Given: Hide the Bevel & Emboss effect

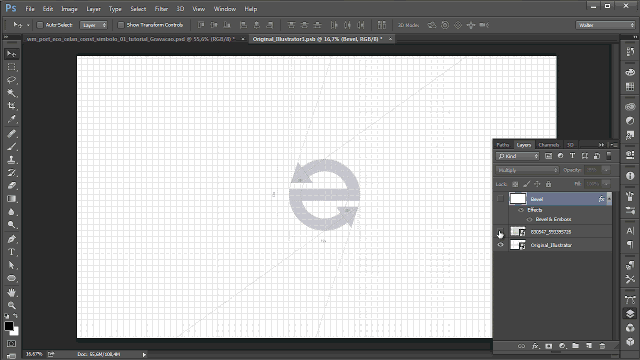Looking at the screenshot, I should tap(529, 219).
